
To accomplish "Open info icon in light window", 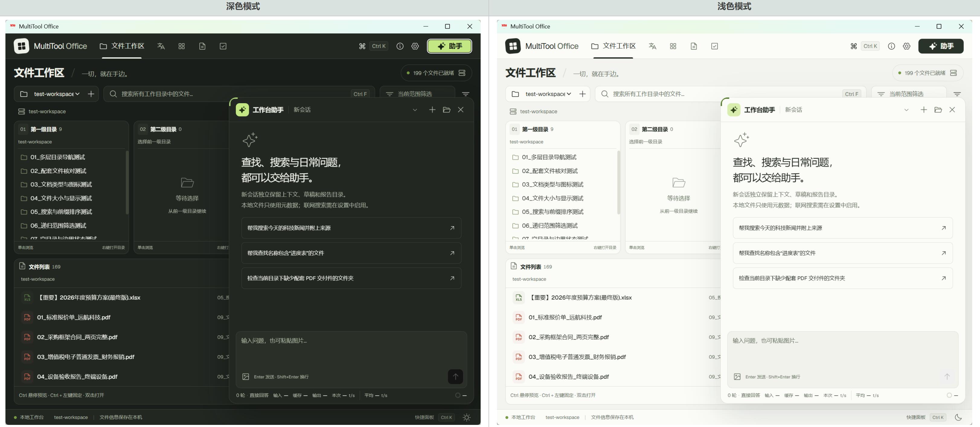I will 891,46.
